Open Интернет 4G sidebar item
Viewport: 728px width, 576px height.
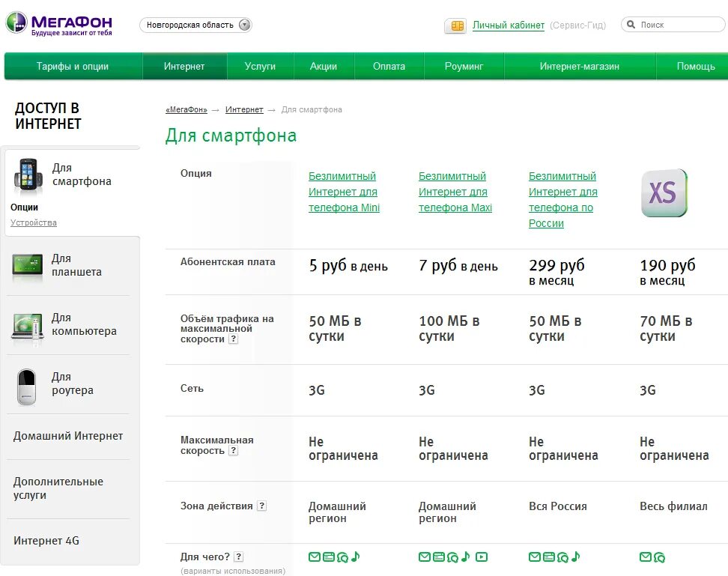tap(46, 541)
